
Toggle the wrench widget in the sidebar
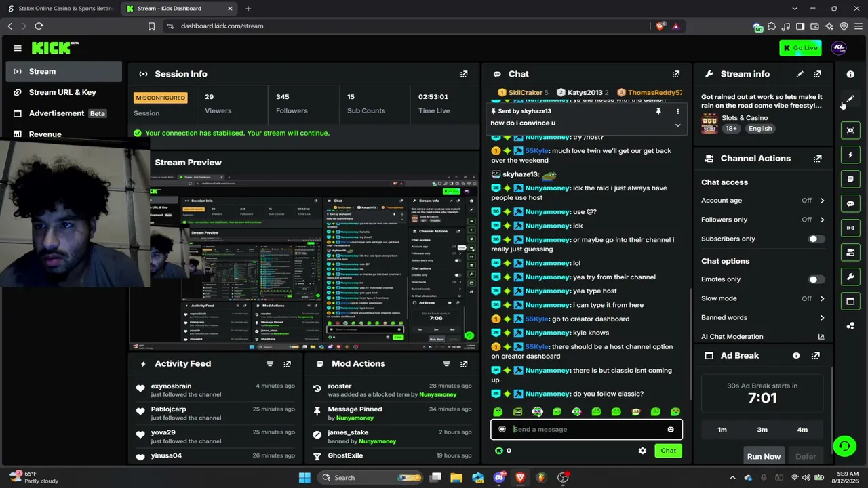point(850,277)
